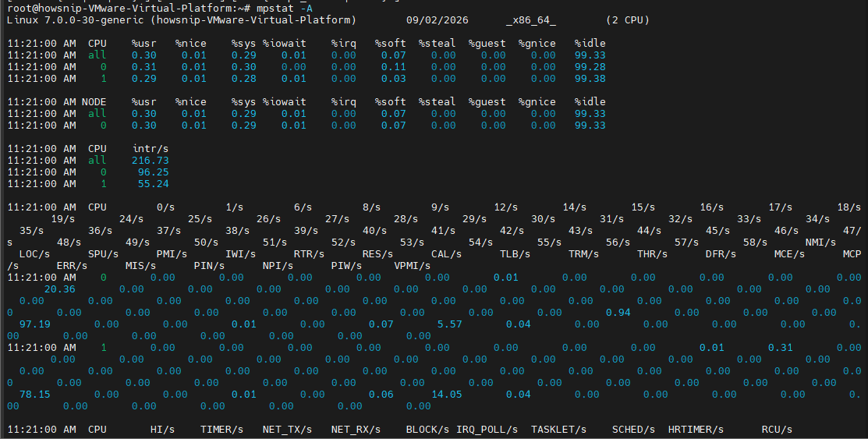Click the '20.36' interrupt rate value
Image resolution: width=868 pixels, height=439 pixels.
[x=60, y=289]
